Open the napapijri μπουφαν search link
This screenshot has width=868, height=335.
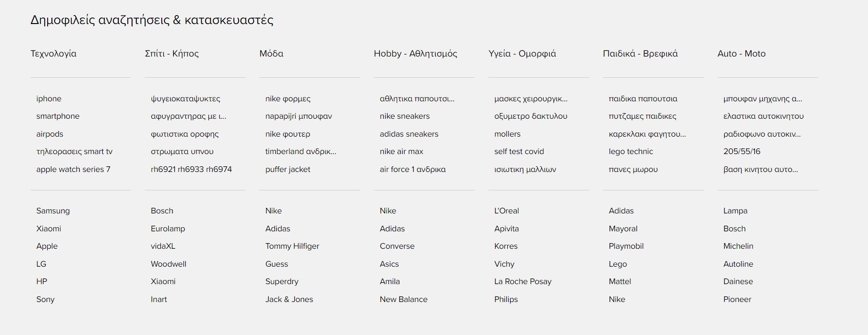298,116
